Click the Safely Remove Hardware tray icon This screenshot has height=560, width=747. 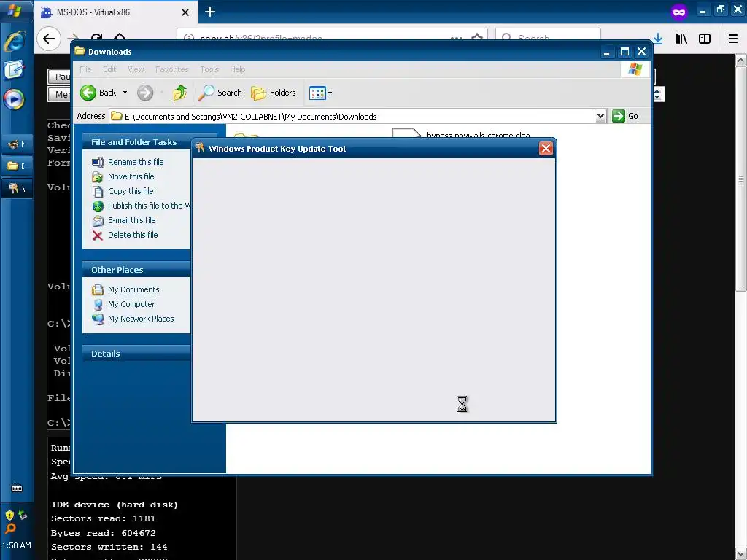coord(23,515)
